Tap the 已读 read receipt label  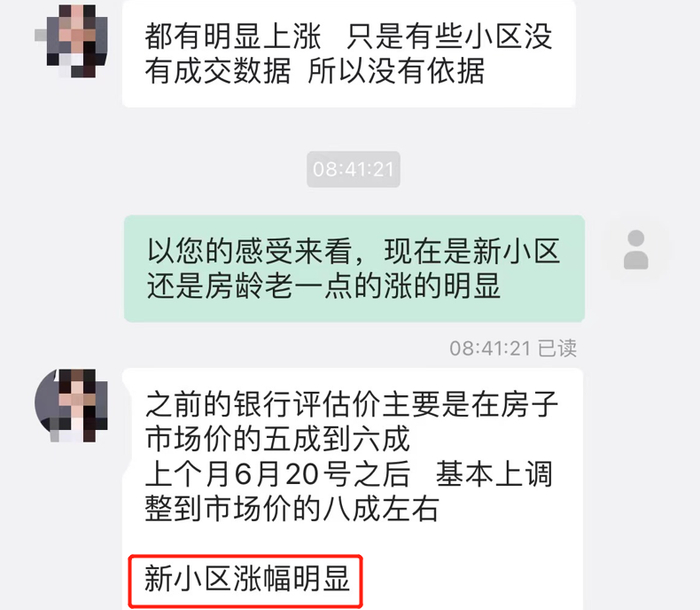pos(557,348)
